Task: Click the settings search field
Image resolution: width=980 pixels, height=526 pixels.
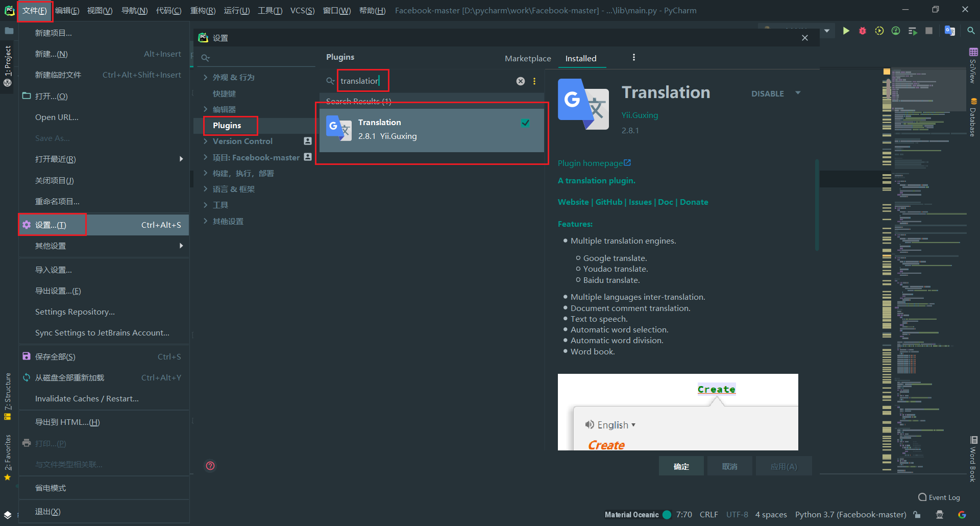Action: 257,58
